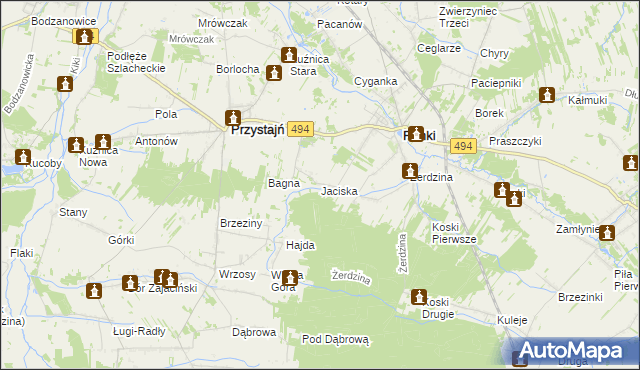Click the Kuleje village label
640x370 pixels.
tap(512, 320)
